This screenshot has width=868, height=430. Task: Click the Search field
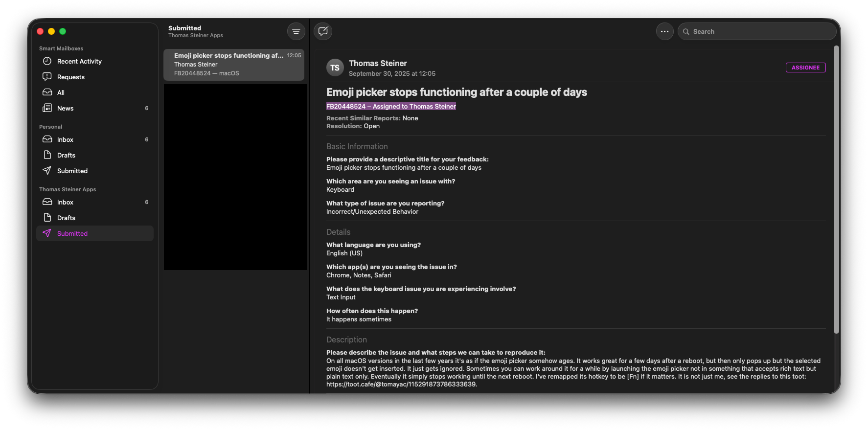click(x=758, y=31)
